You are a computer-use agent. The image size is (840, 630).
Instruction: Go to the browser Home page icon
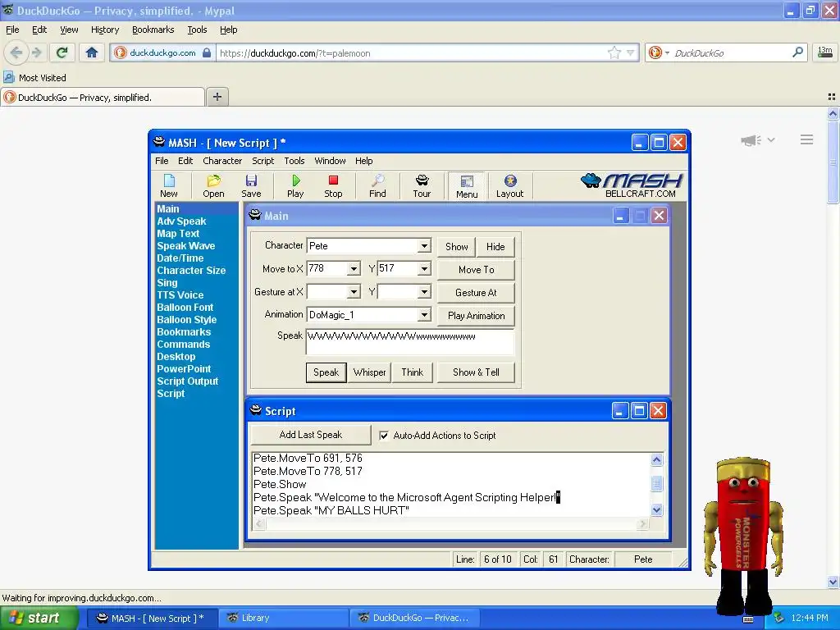pos(92,52)
